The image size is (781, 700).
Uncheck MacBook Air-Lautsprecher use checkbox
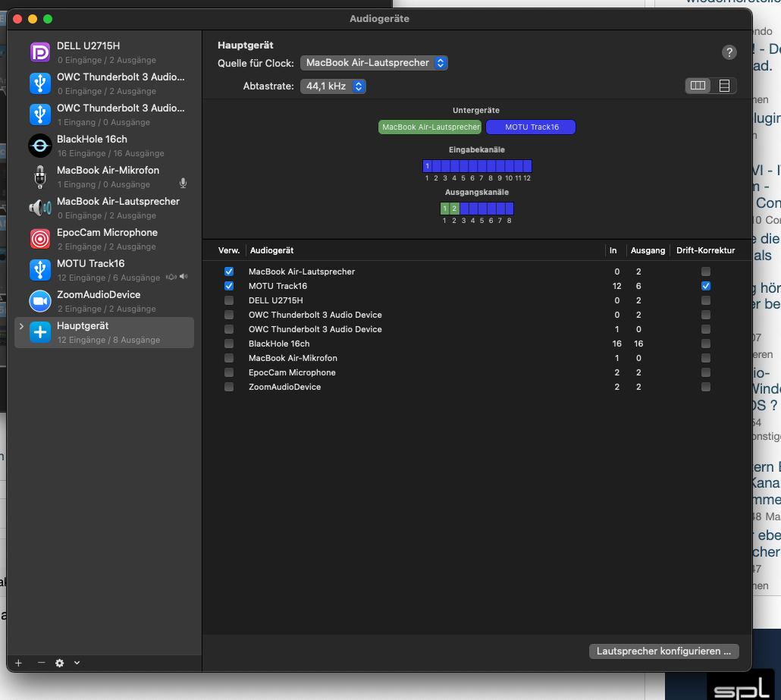[x=229, y=272]
